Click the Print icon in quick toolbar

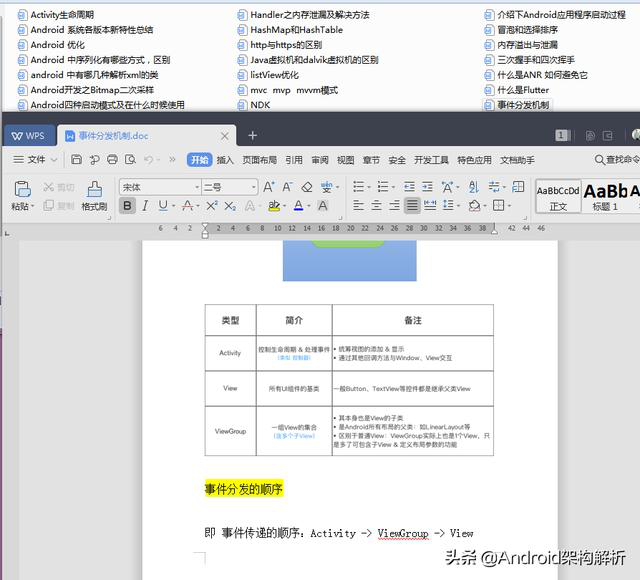pyautogui.click(x=112, y=160)
